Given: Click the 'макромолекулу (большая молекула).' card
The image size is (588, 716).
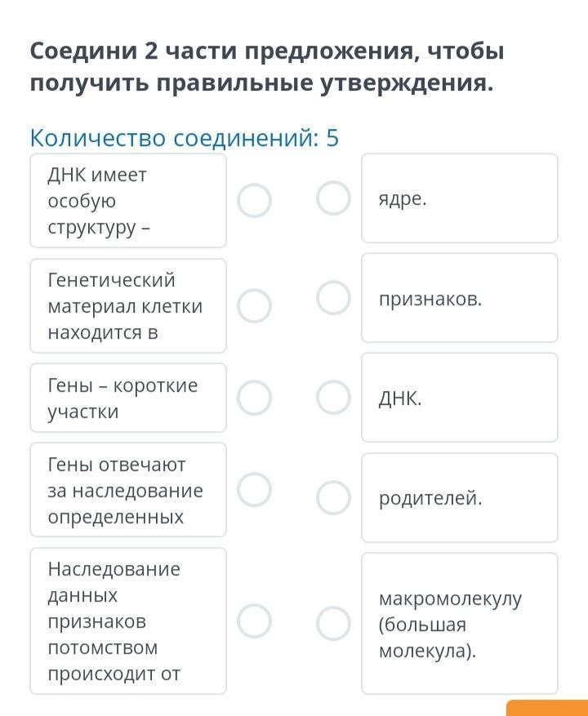Looking at the screenshot, I should (459, 623).
